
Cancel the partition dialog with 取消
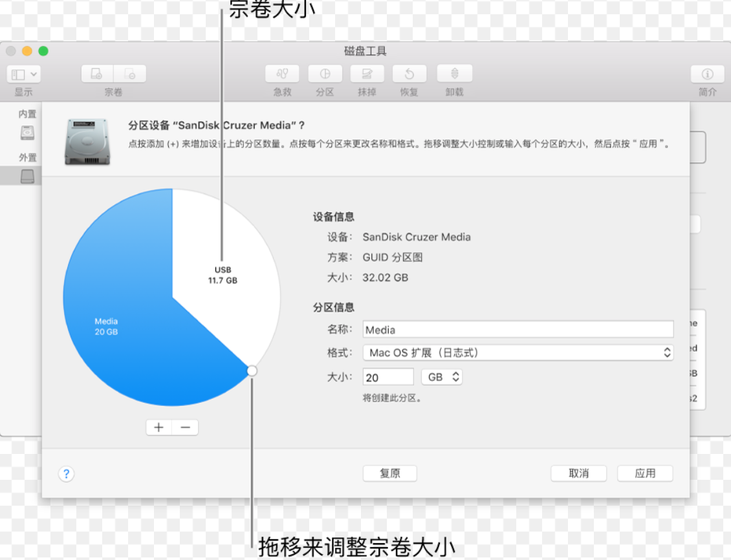pyautogui.click(x=578, y=473)
